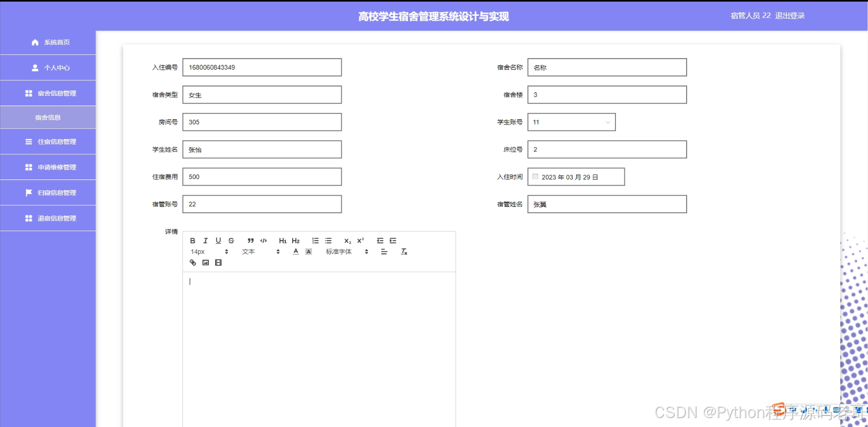Decrease indent in the editor

click(x=380, y=241)
